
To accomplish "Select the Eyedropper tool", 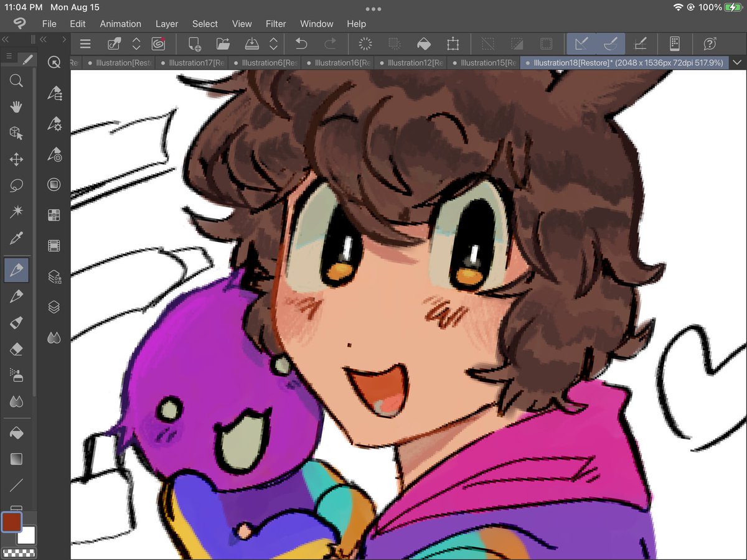I will click(x=16, y=238).
